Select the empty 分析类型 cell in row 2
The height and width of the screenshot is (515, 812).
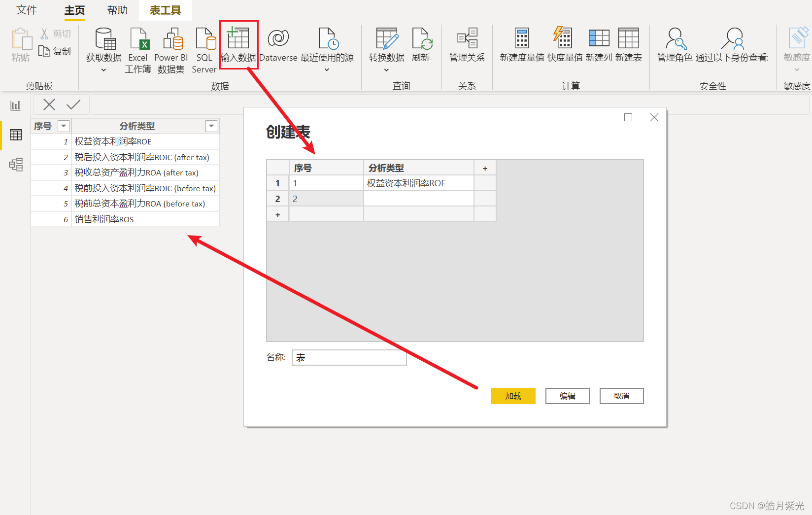419,199
